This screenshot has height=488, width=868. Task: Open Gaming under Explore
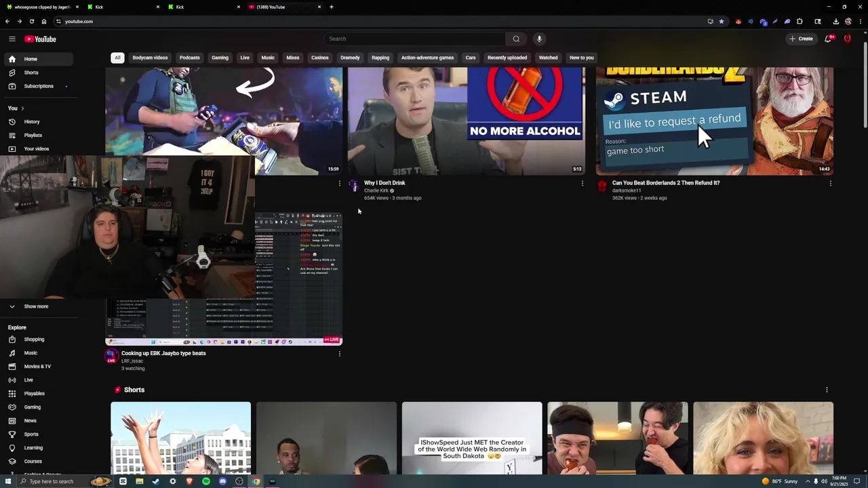tap(37, 407)
